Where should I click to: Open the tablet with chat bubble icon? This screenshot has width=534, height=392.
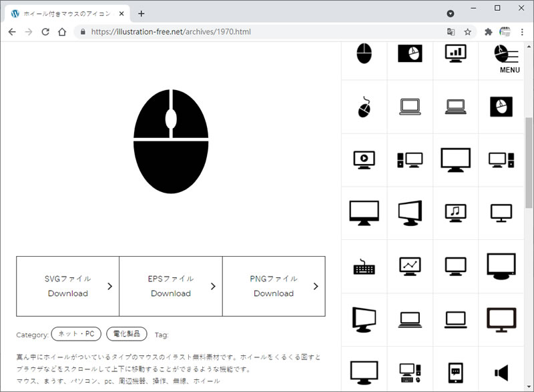point(456,373)
